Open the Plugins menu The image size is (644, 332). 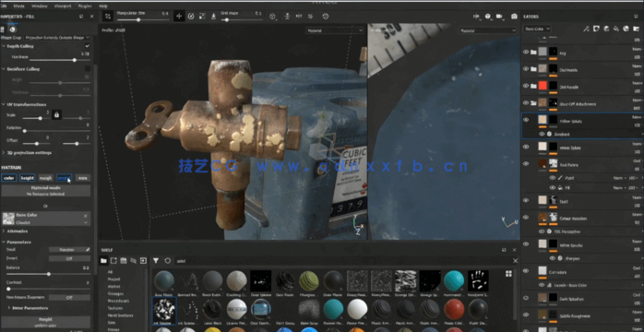click(x=86, y=6)
